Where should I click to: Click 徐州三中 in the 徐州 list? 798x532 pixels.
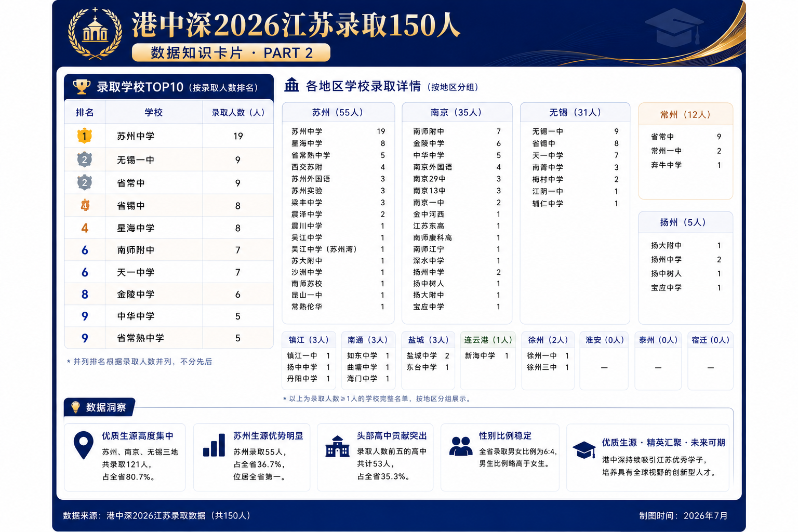[542, 367]
